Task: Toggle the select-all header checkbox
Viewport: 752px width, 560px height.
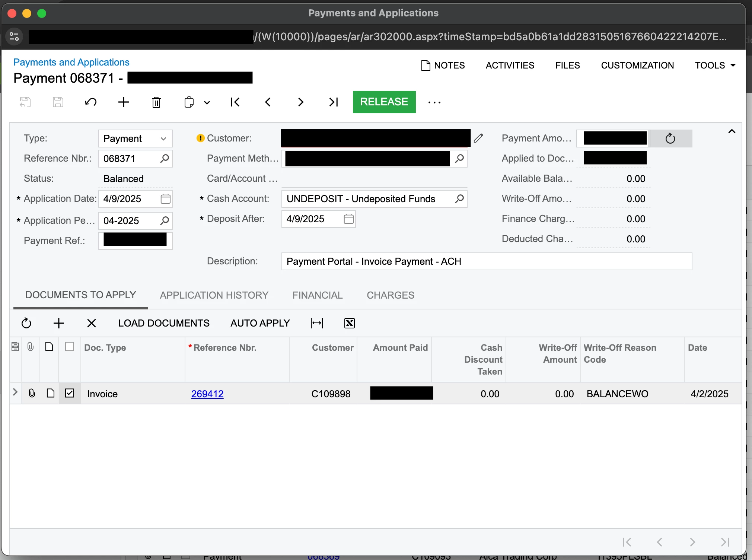Action: pyautogui.click(x=70, y=347)
